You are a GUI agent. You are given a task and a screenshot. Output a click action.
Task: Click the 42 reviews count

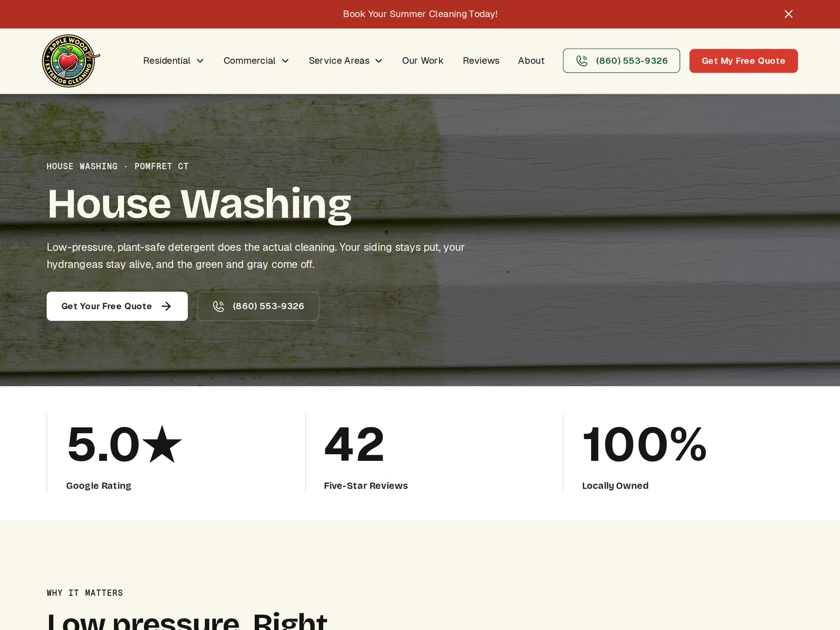354,445
